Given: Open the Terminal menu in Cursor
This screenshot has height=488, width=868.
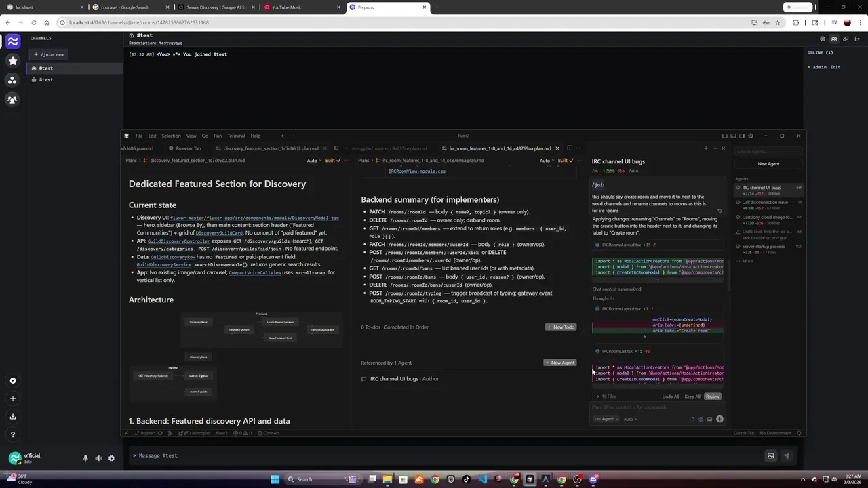Looking at the screenshot, I should (236, 136).
